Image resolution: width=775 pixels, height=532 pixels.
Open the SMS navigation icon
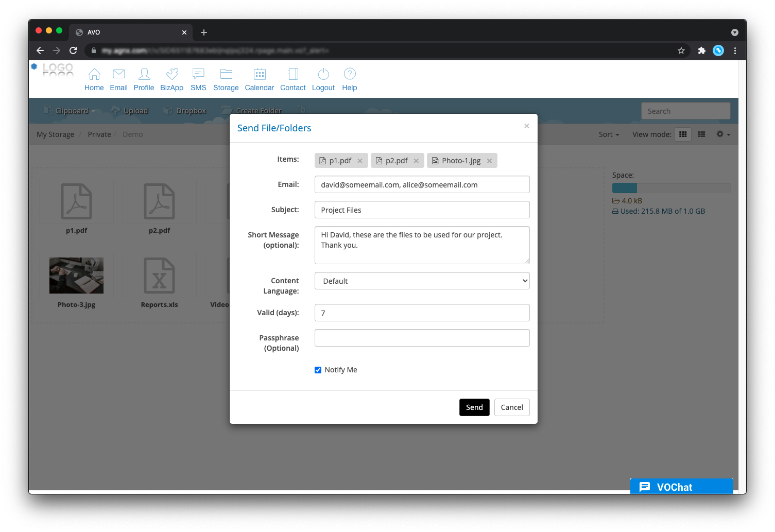tap(198, 75)
